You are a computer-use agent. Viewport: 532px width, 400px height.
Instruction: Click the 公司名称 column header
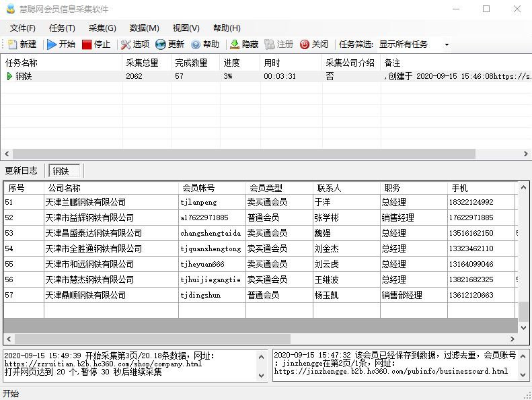111,188
